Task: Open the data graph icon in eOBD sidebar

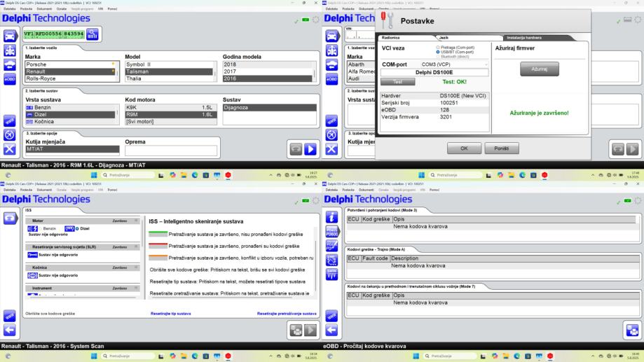Action: tap(332, 274)
